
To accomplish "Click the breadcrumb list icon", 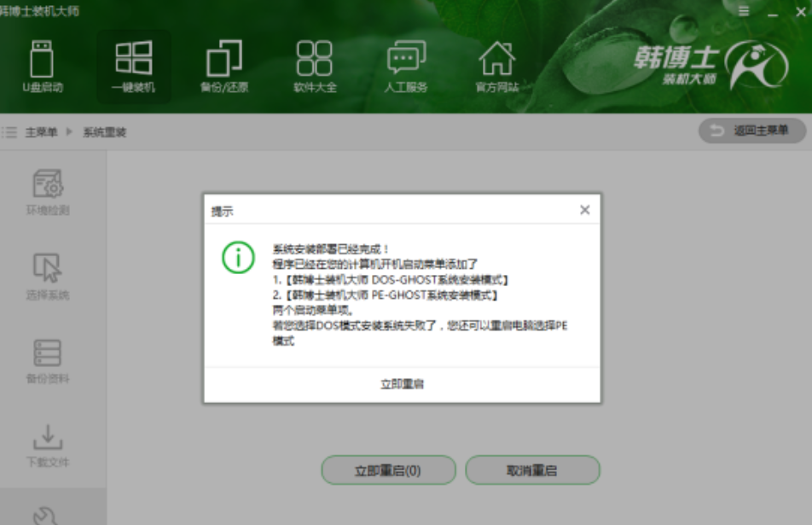I will click(x=9, y=132).
